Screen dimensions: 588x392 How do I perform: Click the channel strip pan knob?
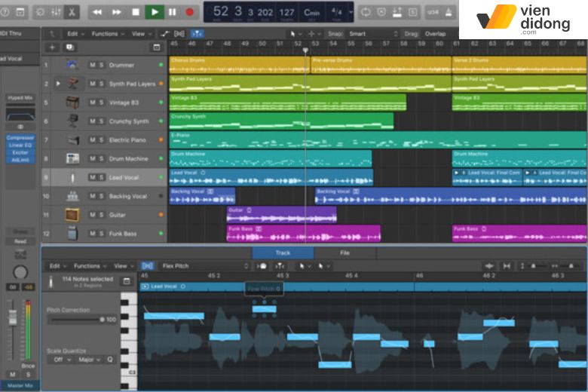point(20,272)
